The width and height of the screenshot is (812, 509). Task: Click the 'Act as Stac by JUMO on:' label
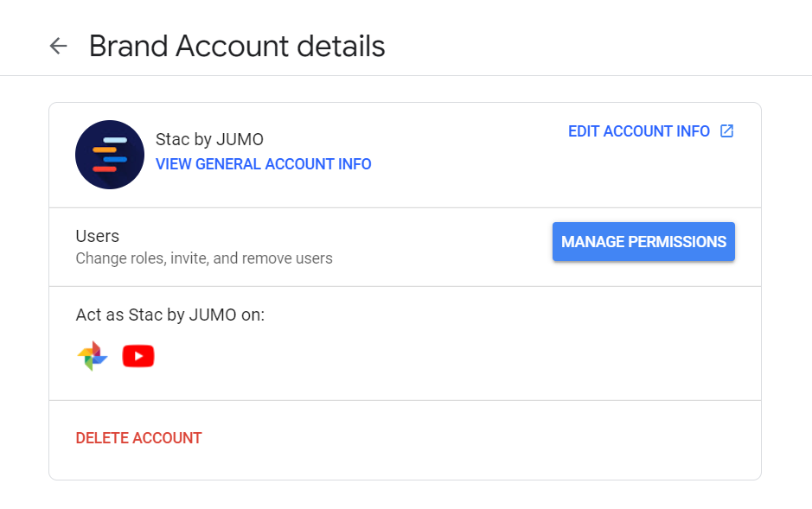pyautogui.click(x=170, y=315)
